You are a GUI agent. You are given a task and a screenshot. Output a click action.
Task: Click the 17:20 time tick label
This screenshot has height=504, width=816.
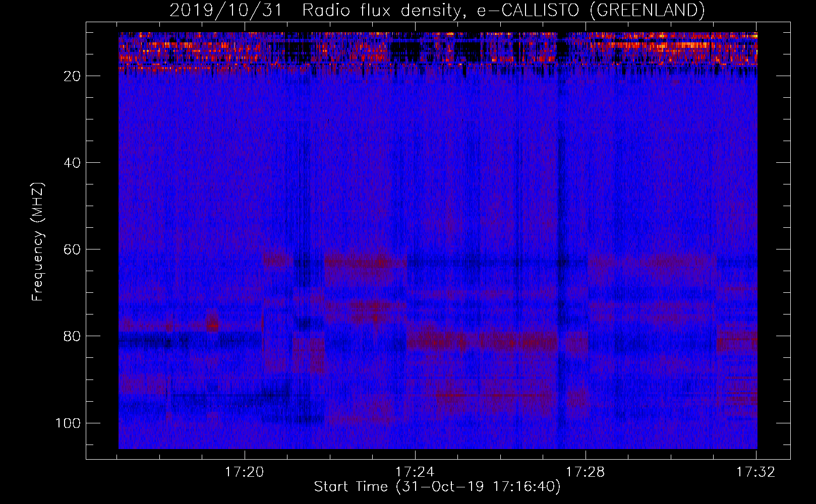click(x=244, y=472)
